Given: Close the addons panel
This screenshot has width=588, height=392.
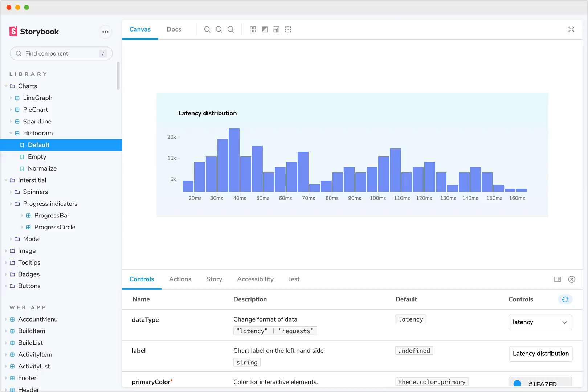Looking at the screenshot, I should pos(572,279).
